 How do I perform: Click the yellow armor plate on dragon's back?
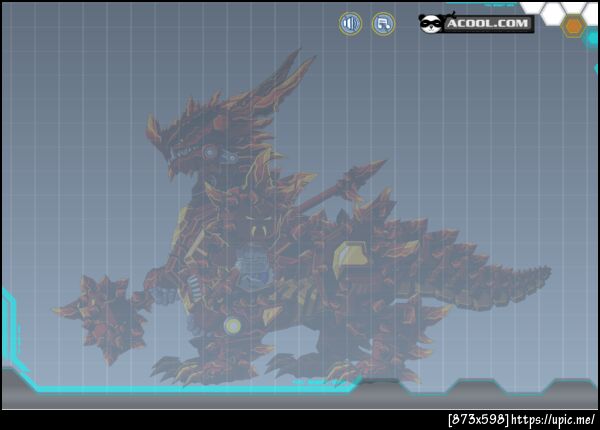click(x=351, y=257)
